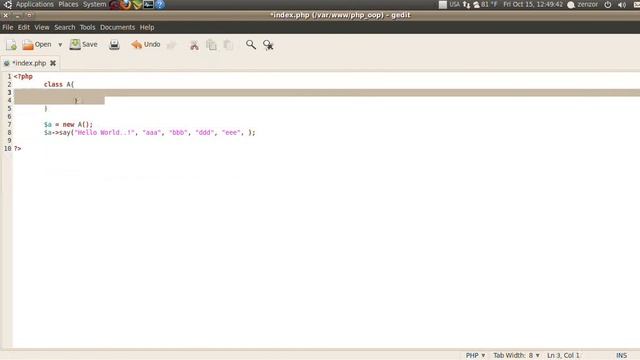This screenshot has width=640, height=360.
Task: Click the "$a = new A();" line
Action: 68,124
